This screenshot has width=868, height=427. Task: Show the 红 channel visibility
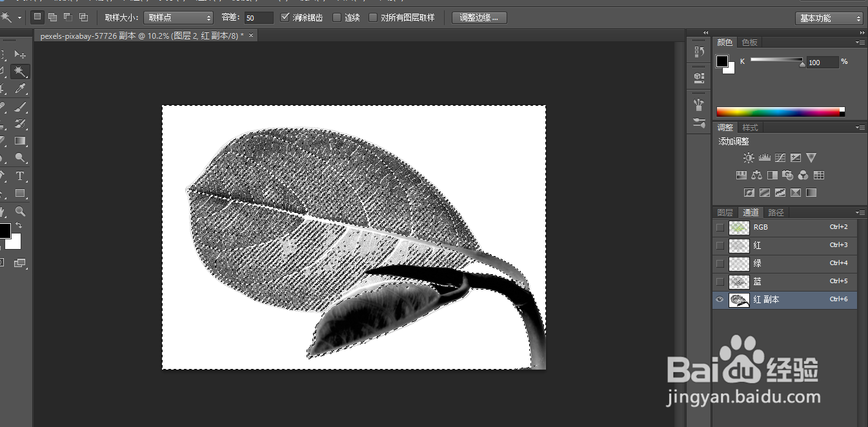click(720, 245)
